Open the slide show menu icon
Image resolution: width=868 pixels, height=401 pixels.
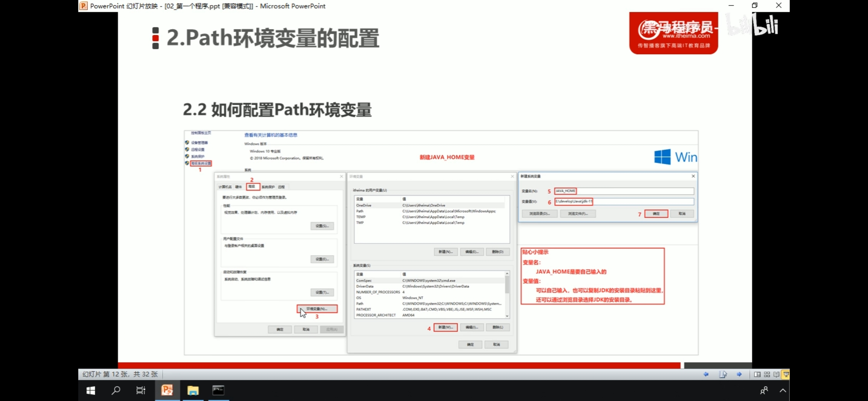[723, 374]
